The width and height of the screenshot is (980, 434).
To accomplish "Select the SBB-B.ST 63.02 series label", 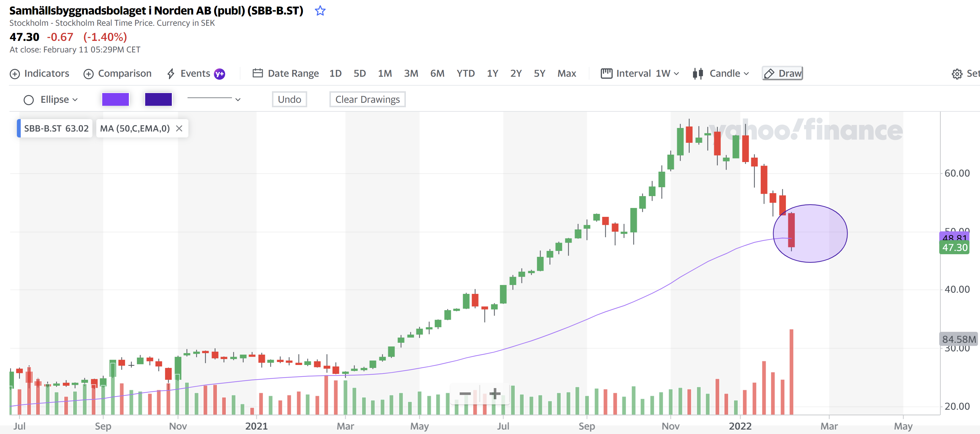I will [x=55, y=129].
